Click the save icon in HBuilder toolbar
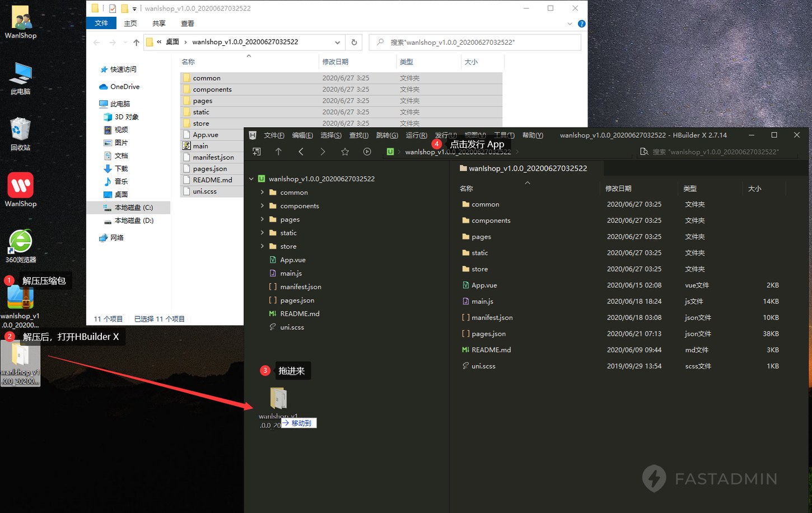Screen dimensions: 812x513 point(256,152)
